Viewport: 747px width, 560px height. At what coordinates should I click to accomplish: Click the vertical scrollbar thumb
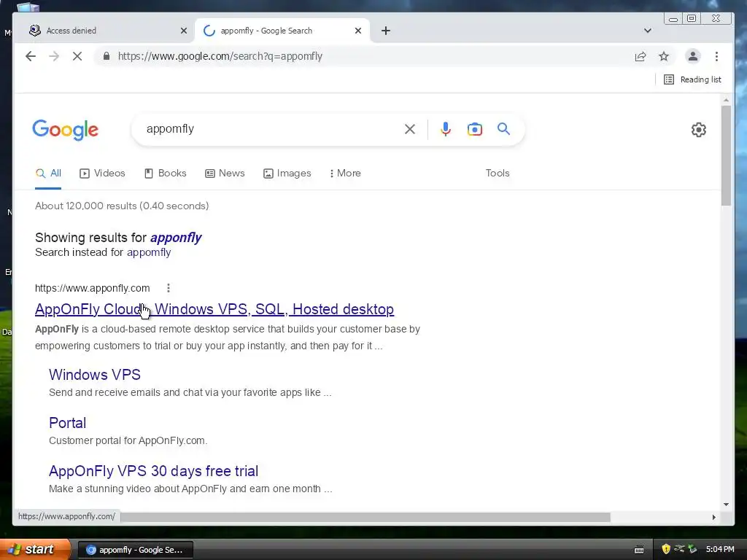click(726, 155)
